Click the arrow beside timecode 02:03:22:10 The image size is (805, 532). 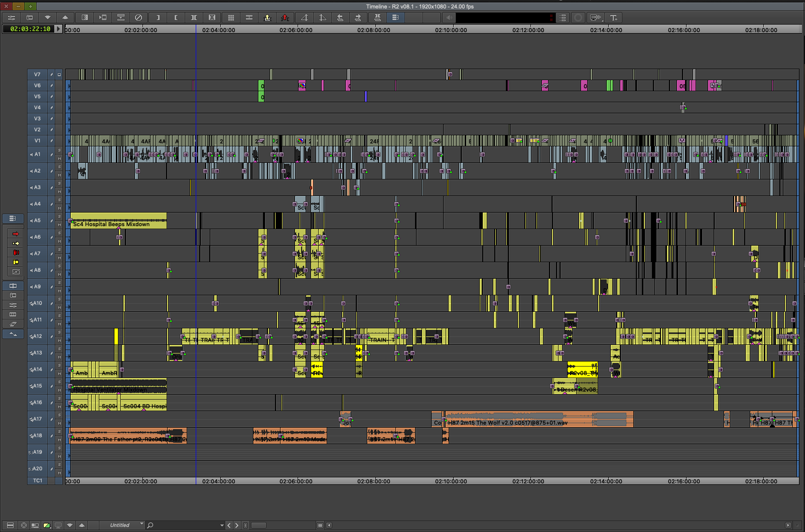(59, 29)
